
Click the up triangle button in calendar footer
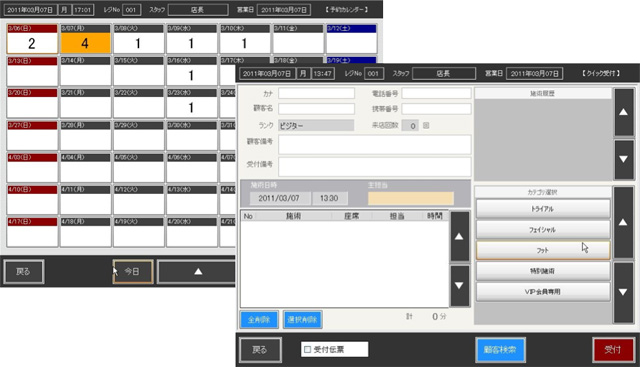(198, 271)
